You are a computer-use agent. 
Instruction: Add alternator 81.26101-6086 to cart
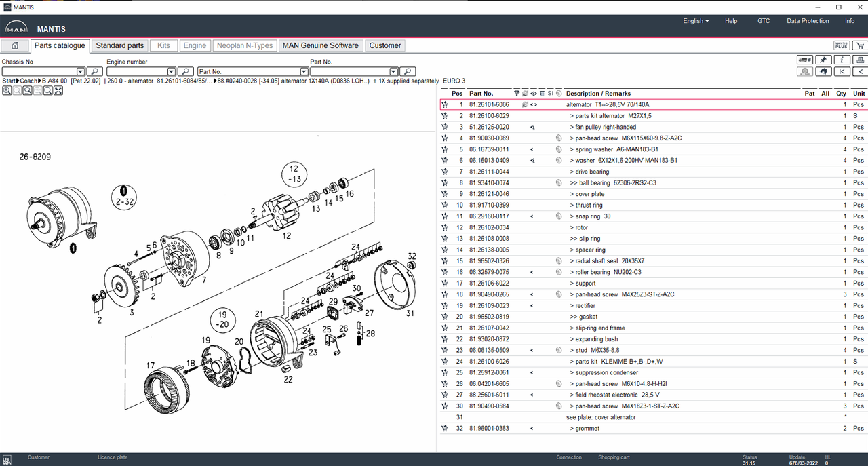[x=444, y=104]
